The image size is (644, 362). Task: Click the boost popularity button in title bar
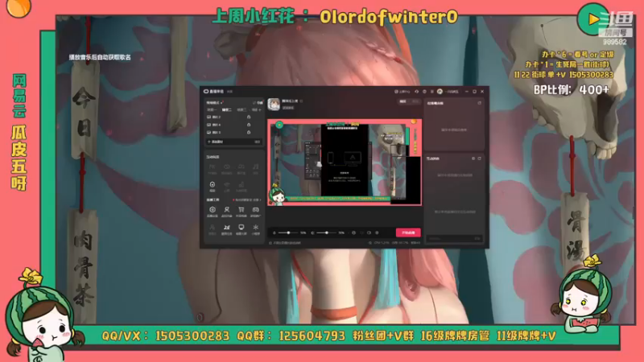(402, 92)
